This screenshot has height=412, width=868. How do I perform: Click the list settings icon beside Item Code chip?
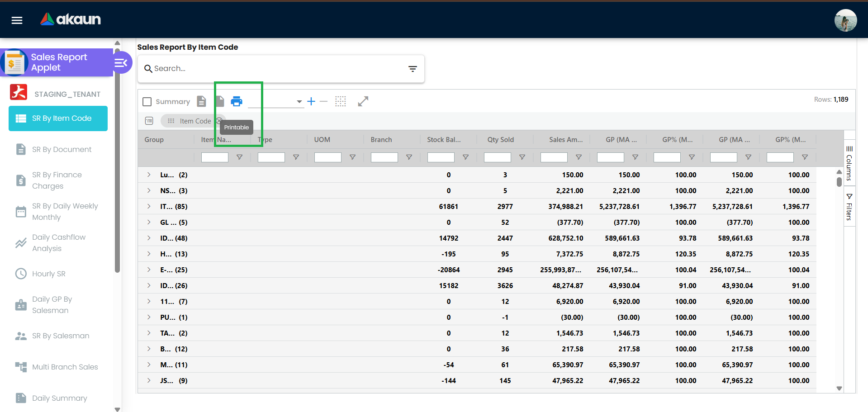point(149,121)
